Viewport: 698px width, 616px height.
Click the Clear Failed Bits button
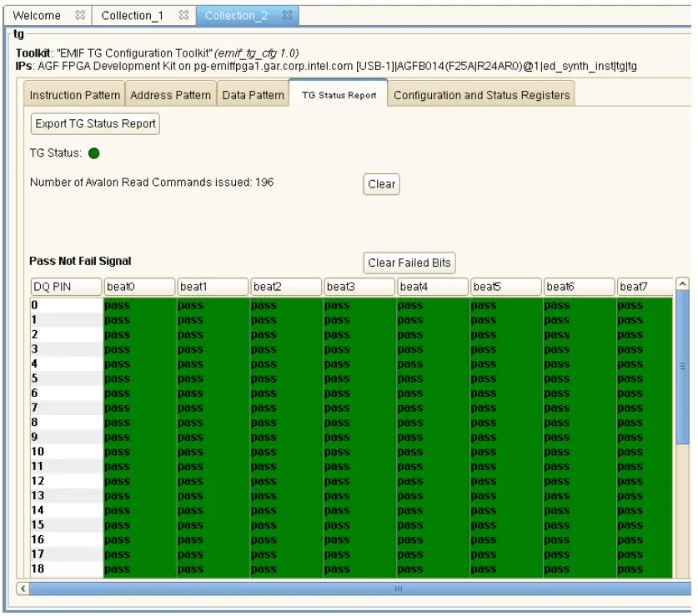tap(409, 263)
